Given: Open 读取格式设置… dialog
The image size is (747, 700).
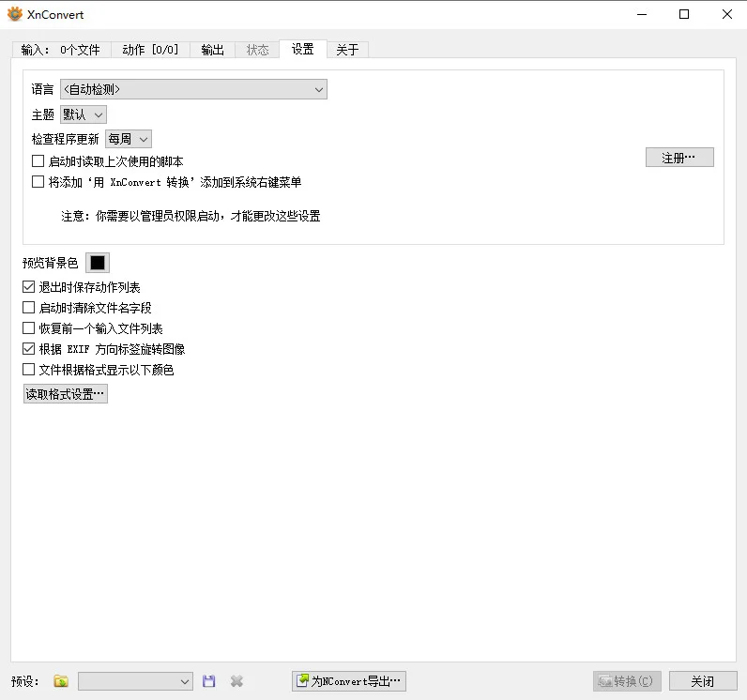Looking at the screenshot, I should pyautogui.click(x=66, y=394).
